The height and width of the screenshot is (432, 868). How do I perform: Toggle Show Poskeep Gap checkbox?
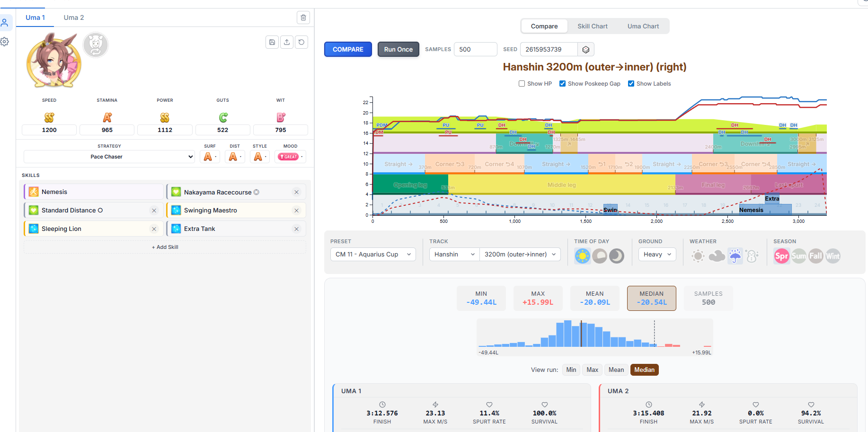coord(562,84)
